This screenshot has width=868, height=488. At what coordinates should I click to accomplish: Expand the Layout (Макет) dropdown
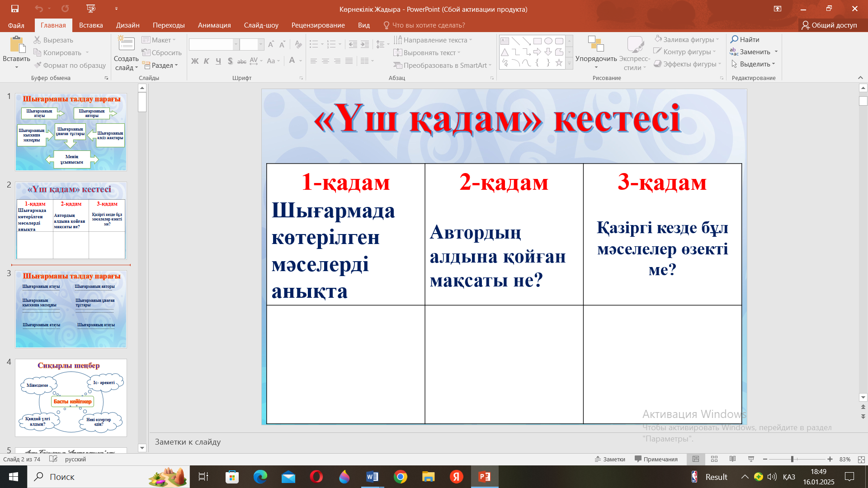tap(159, 40)
